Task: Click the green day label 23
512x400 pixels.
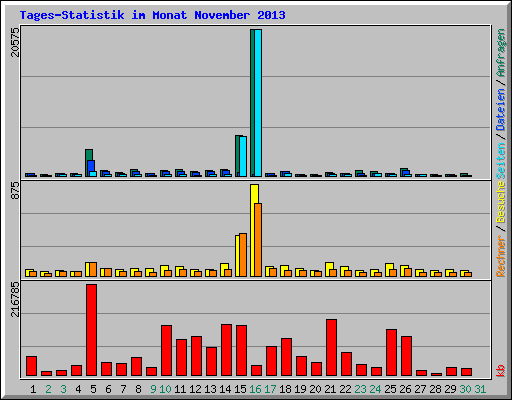Action: click(x=360, y=389)
